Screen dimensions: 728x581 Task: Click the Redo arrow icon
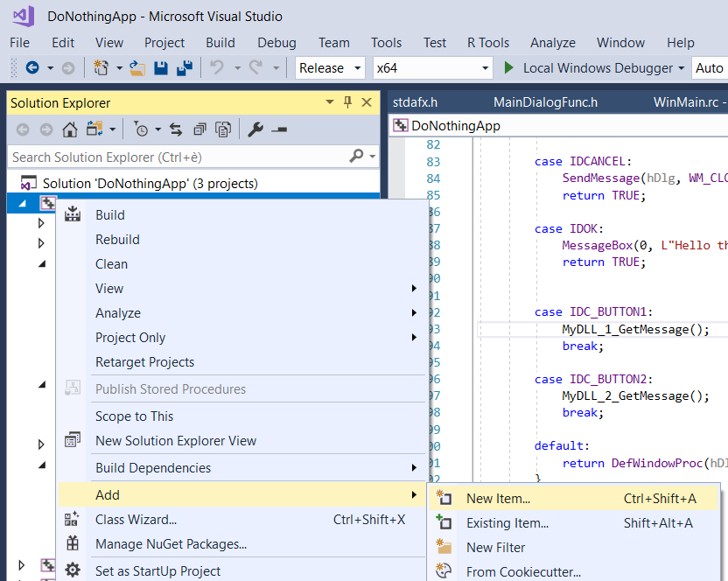pos(255,67)
